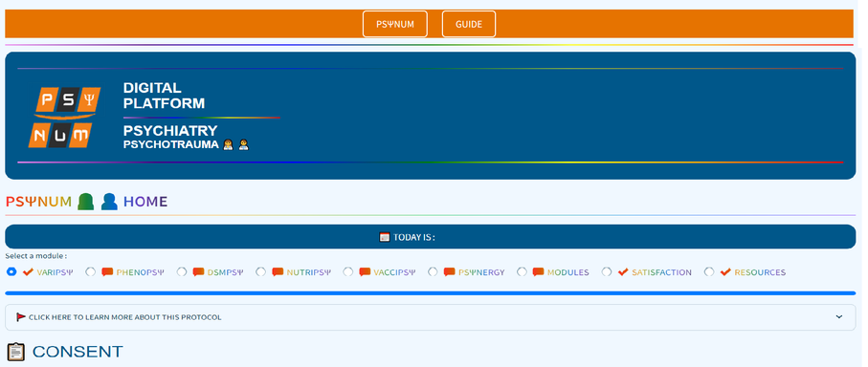Open the PSΨNUM top navigation button
Screen dimensions: 868x367
point(394,24)
